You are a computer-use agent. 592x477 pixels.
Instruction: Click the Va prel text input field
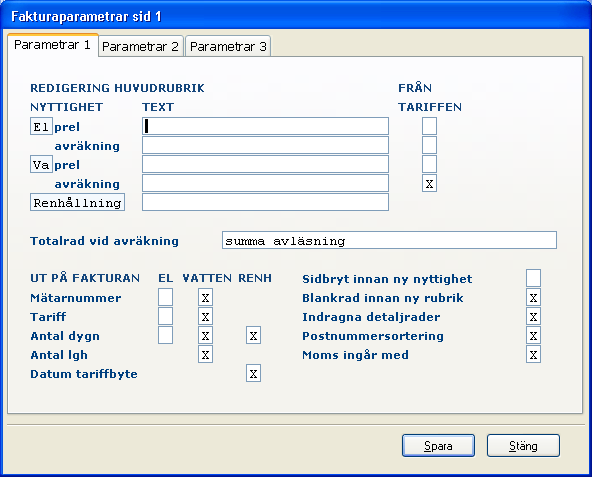click(x=265, y=164)
